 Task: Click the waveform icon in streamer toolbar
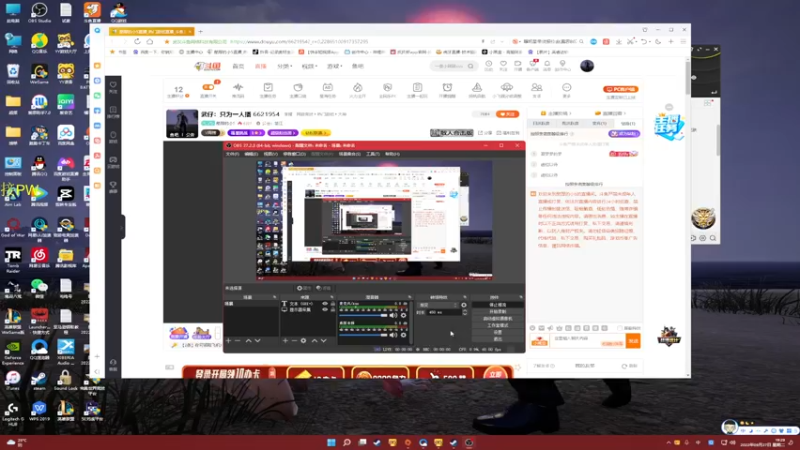tap(238, 89)
